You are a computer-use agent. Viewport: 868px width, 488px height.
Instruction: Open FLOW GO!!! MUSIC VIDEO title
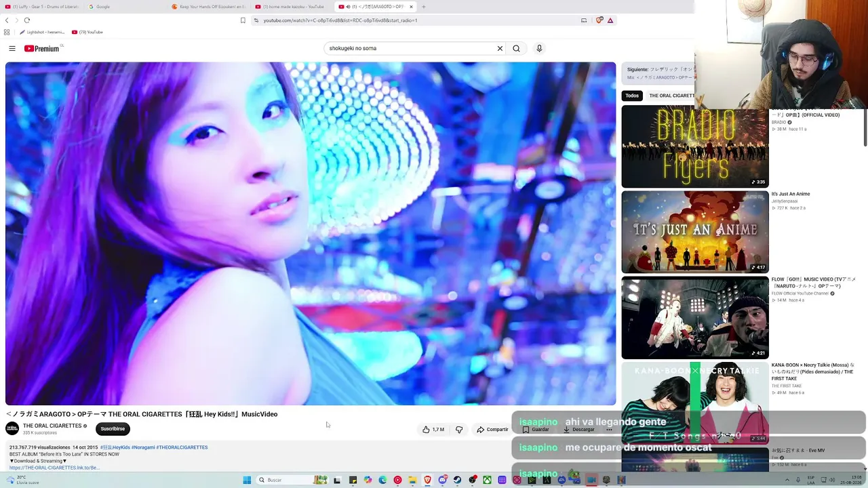tap(813, 283)
